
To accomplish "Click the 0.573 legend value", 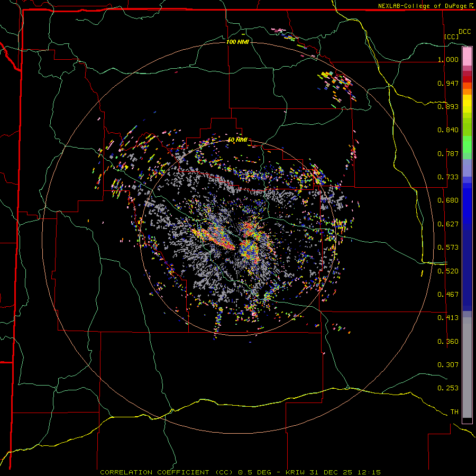I will pos(448,248).
